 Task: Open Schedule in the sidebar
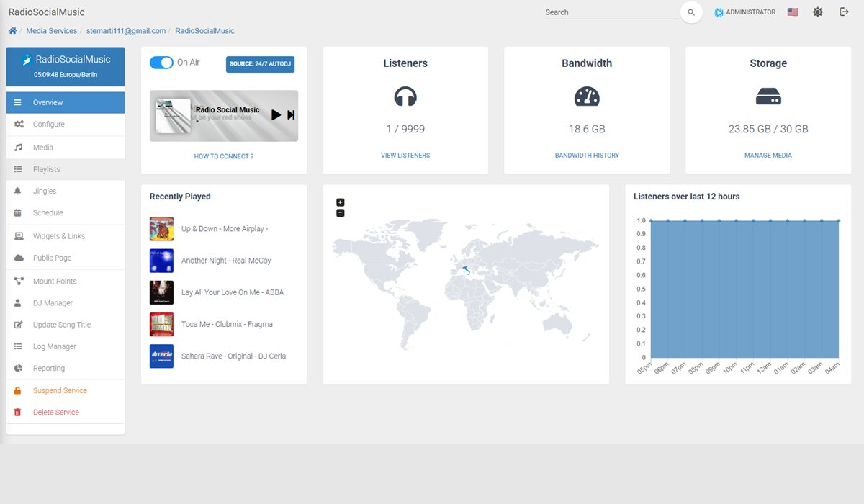tap(66, 213)
